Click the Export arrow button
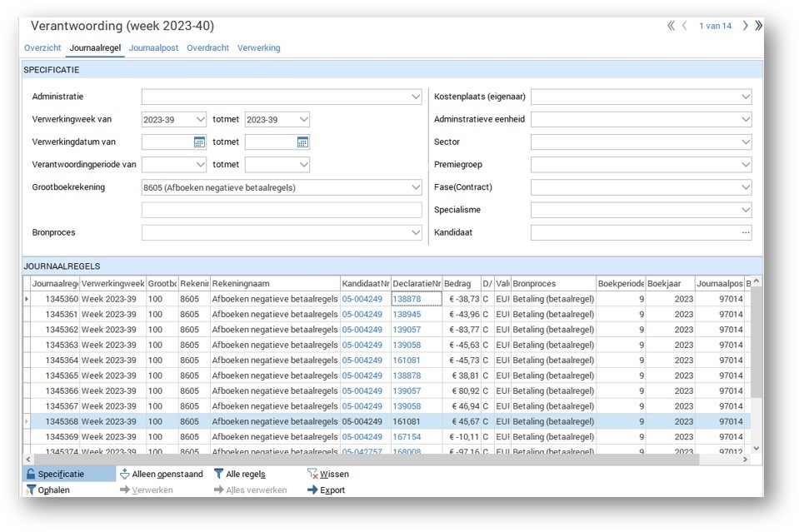 312,490
